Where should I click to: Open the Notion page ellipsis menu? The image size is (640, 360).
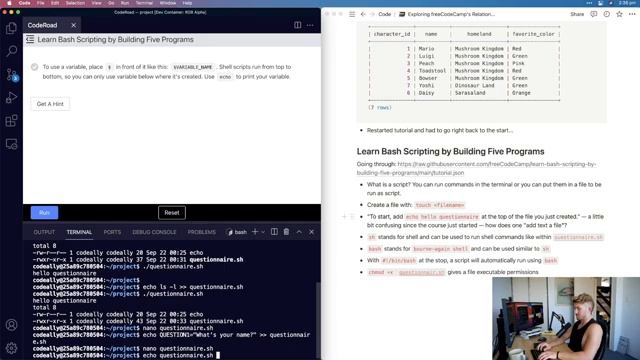click(632, 14)
